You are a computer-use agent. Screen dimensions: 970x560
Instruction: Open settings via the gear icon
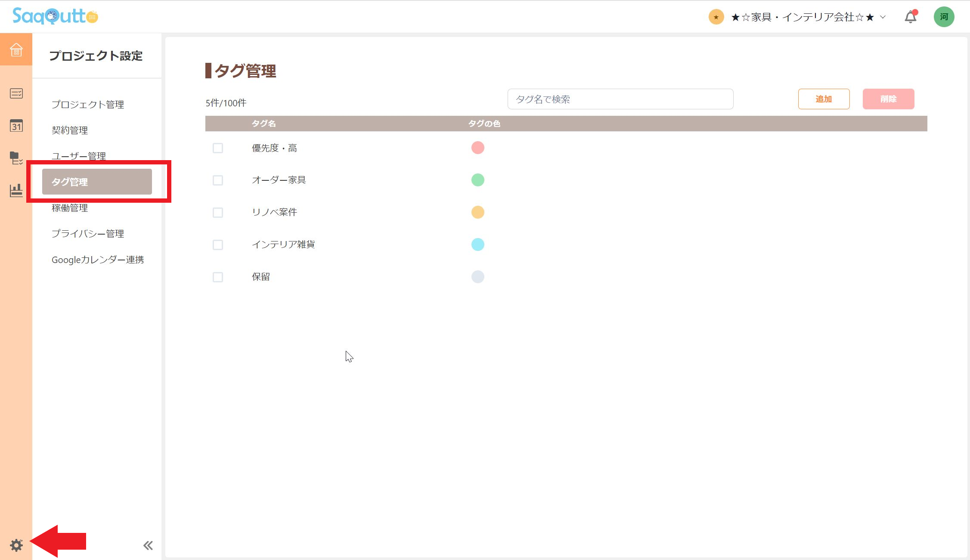point(16,545)
